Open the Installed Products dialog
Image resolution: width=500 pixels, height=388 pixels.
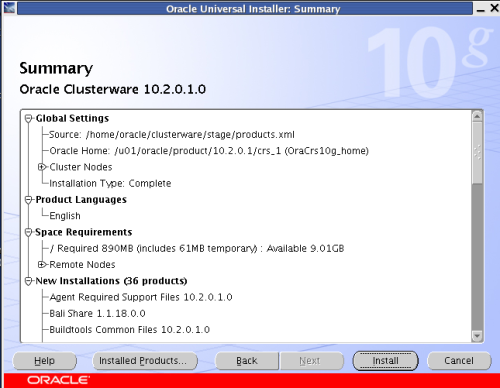point(145,361)
